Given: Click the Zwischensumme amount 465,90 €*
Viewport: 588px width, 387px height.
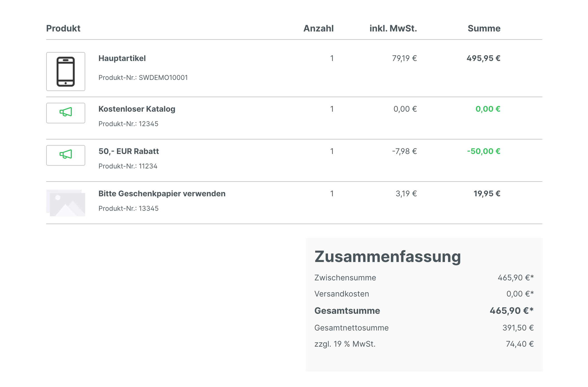Looking at the screenshot, I should pyautogui.click(x=516, y=278).
